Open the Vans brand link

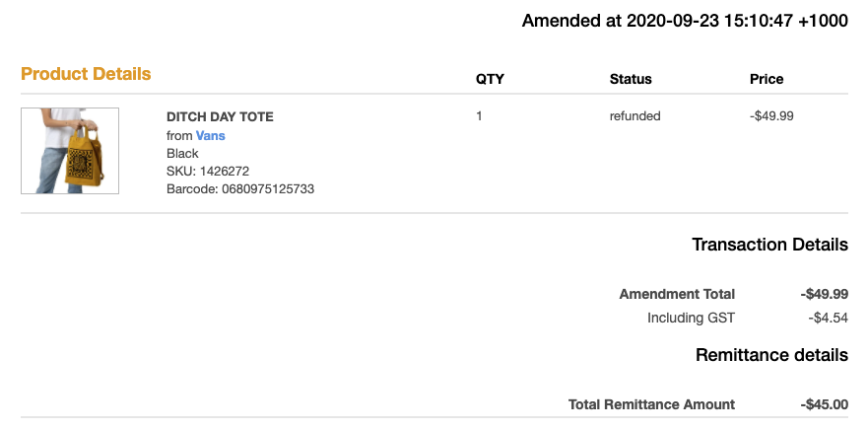(211, 136)
